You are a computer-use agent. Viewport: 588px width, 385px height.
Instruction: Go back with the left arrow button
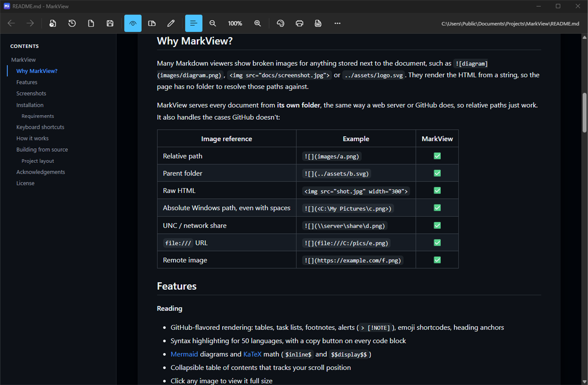(11, 23)
